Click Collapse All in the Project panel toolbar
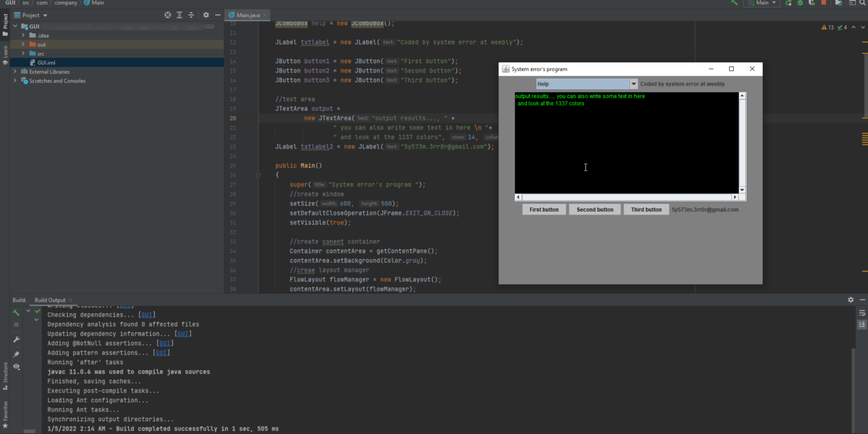Viewport: 868px width, 434px height. click(191, 14)
